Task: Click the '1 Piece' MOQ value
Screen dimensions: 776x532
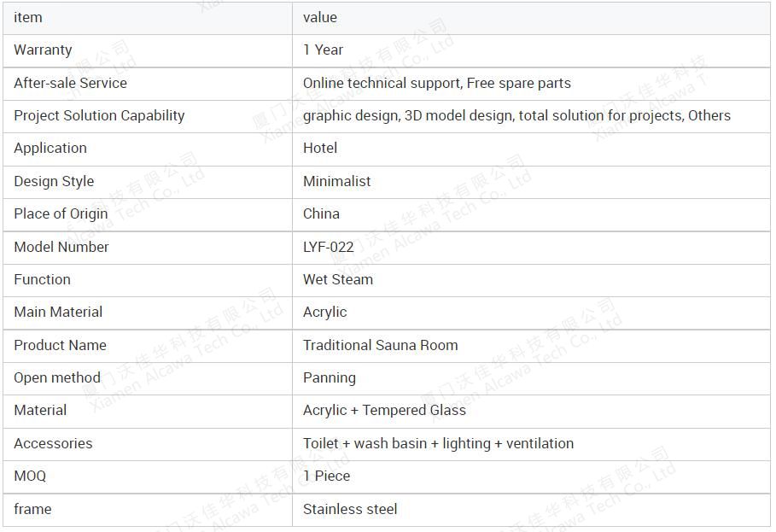Action: pyautogui.click(x=326, y=476)
